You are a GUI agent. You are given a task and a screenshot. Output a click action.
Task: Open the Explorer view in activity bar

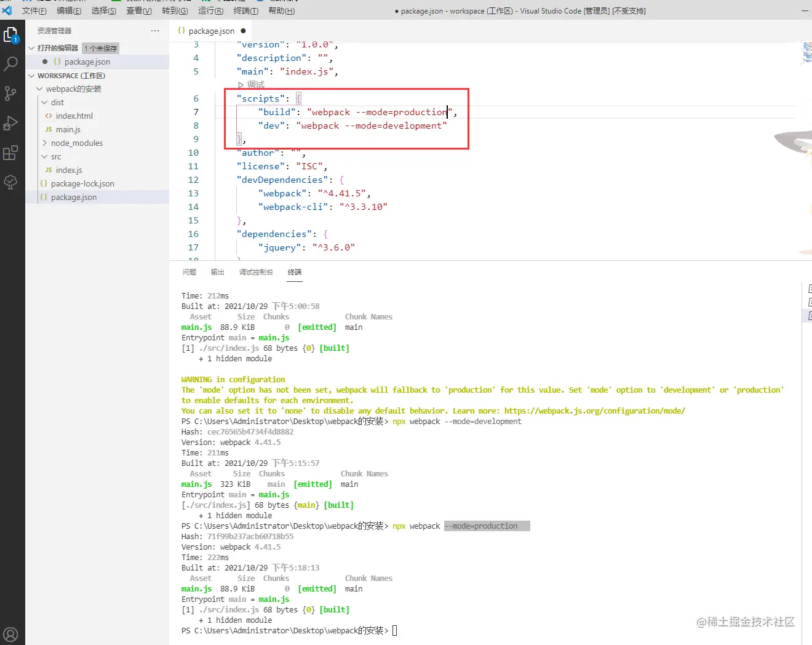click(11, 36)
